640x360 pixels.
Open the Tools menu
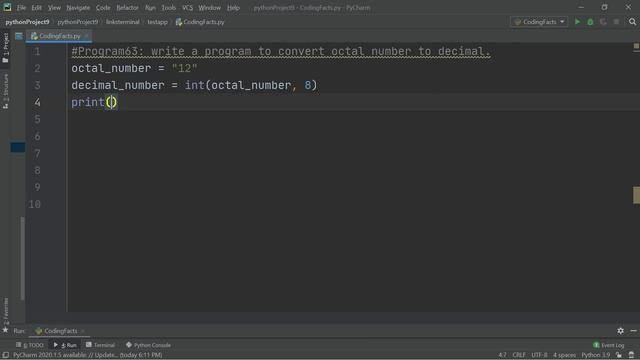click(x=168, y=8)
